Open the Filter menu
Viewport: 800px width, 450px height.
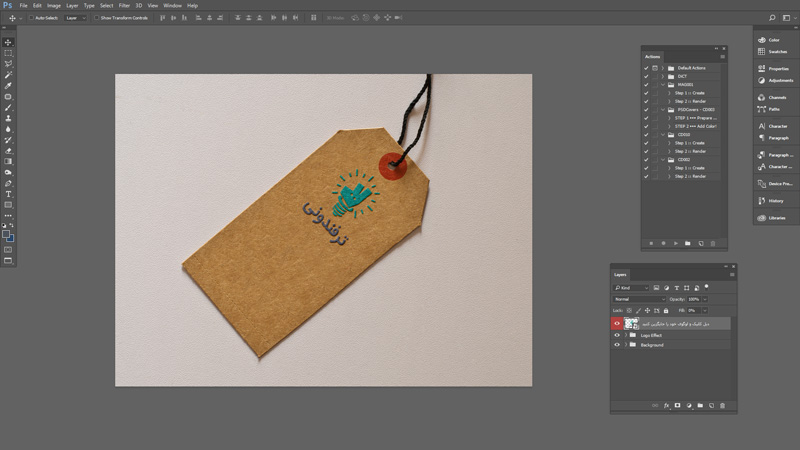tap(124, 6)
